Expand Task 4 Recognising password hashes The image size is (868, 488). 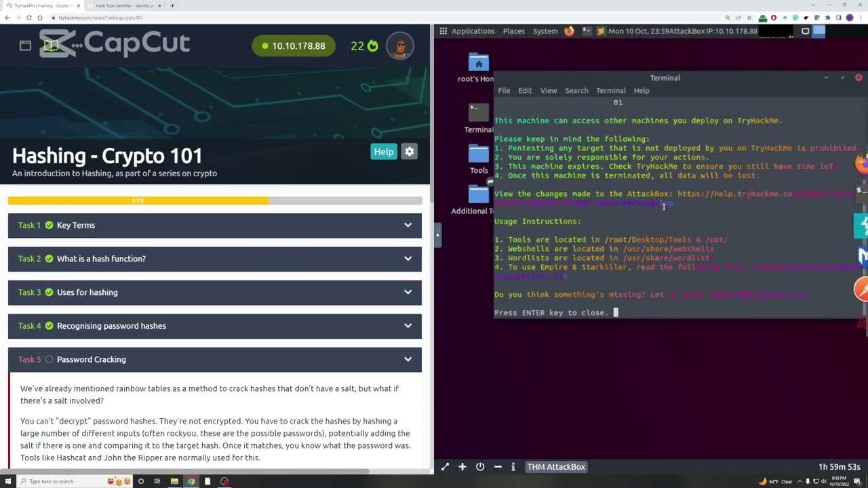tap(215, 326)
